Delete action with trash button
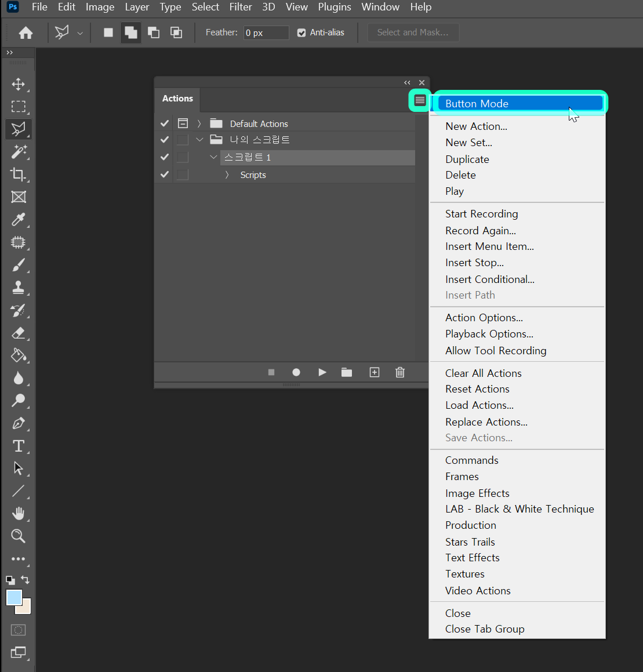Screen dimensions: 643x672 pos(400,372)
